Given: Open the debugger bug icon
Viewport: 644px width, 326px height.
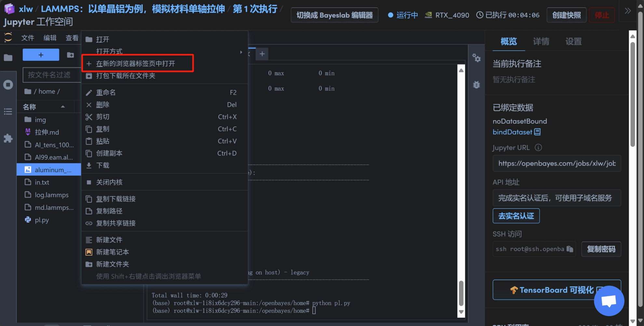Looking at the screenshot, I should 476,85.
